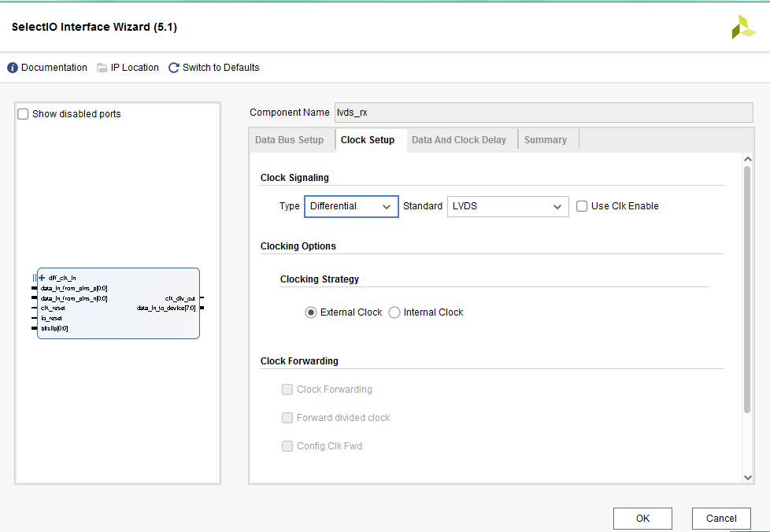Click the io_reset port label
This screenshot has height=532, width=770.
click(51, 318)
